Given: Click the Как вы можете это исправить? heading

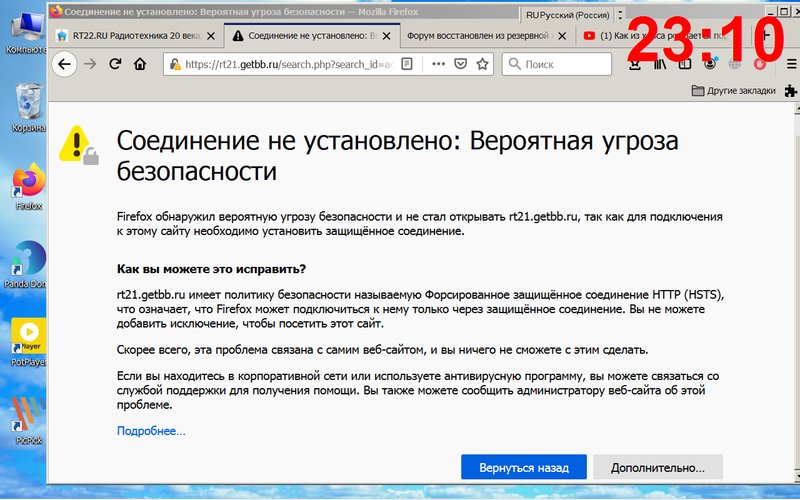Looking at the screenshot, I should tap(211, 269).
